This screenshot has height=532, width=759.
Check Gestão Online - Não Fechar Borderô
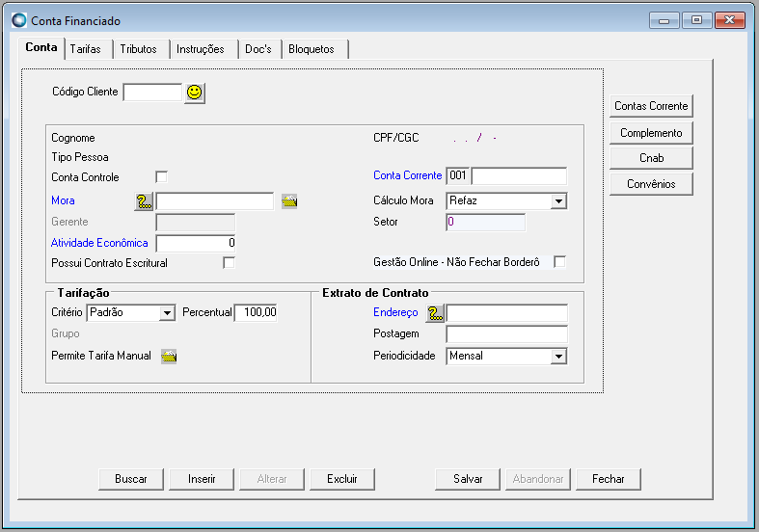(x=559, y=261)
